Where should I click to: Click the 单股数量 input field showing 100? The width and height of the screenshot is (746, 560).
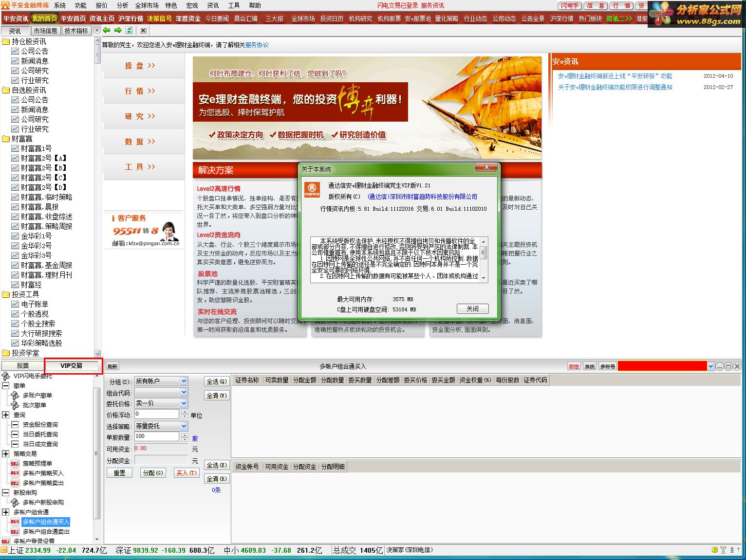[x=157, y=436]
